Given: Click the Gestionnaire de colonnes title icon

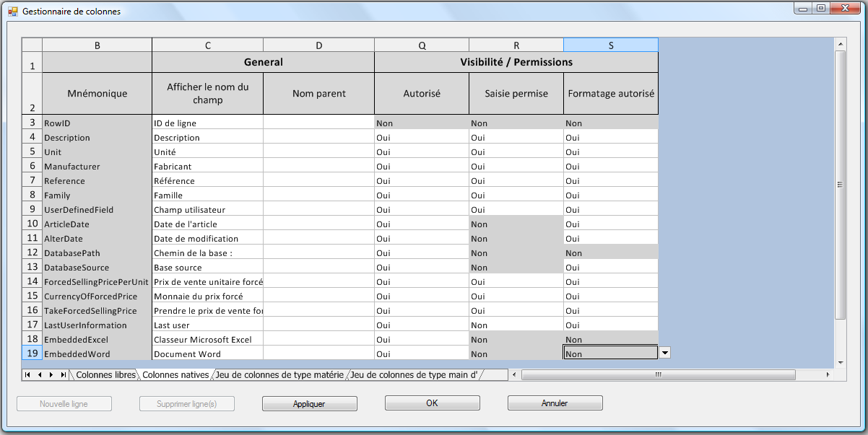Looking at the screenshot, I should 12,12.
